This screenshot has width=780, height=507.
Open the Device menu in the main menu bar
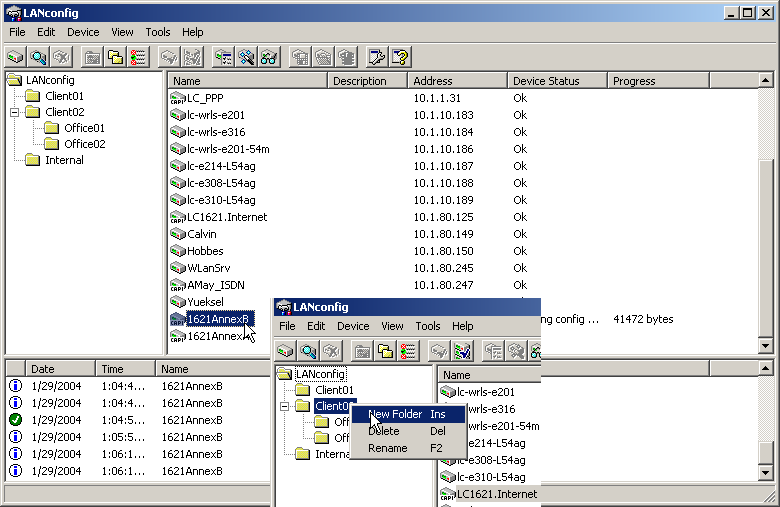tap(83, 32)
